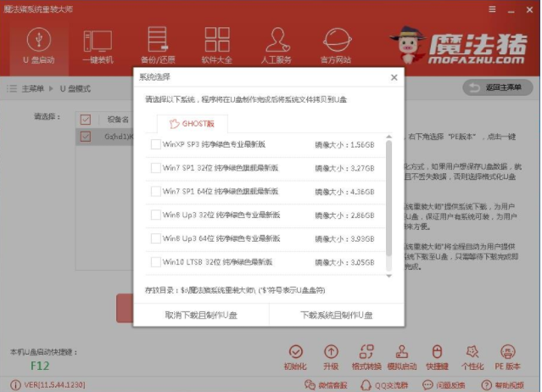The width and height of the screenshot is (542, 392).
Task: Click the 设备名 column header
Action: point(118,120)
